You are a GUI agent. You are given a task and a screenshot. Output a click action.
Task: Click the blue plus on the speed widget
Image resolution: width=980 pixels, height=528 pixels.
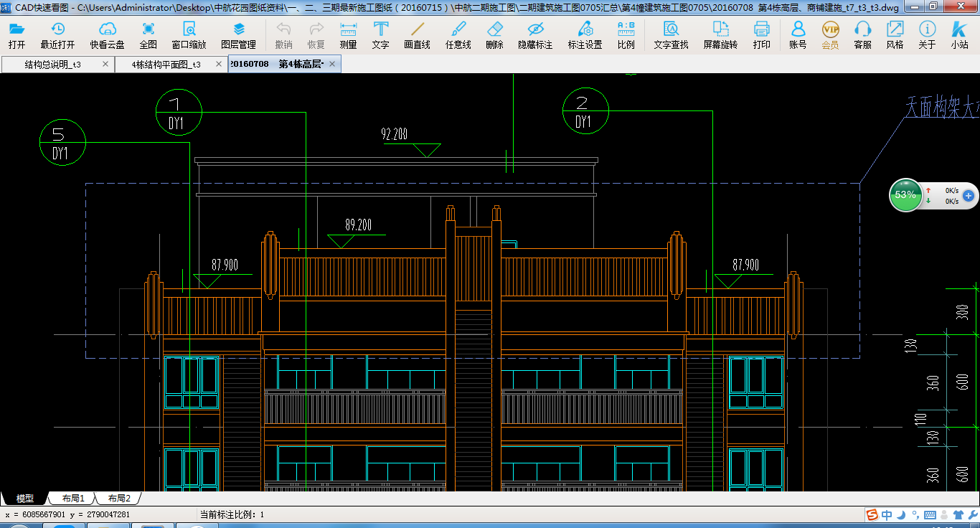[968, 195]
